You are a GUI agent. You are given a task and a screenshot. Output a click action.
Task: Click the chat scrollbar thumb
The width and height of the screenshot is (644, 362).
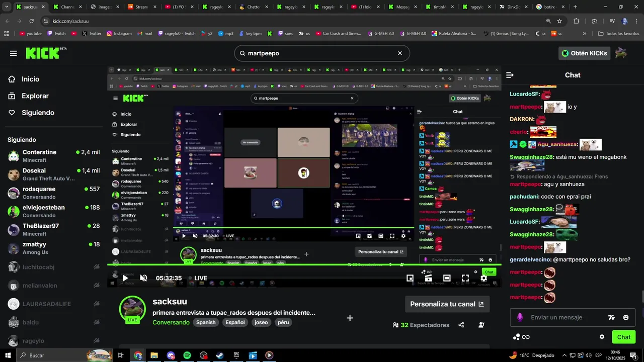click(x=642, y=298)
